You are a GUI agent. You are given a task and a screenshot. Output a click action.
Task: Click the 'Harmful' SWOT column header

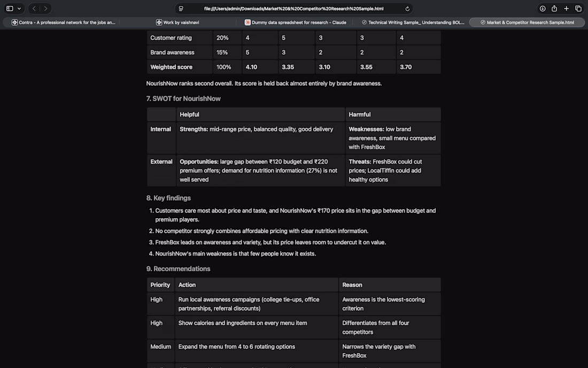(x=360, y=114)
